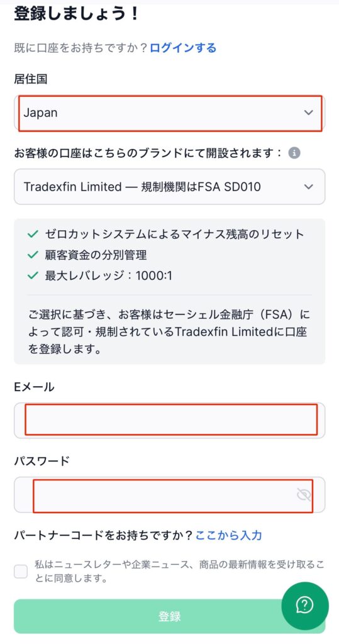The width and height of the screenshot is (339, 644).
Task: Show password using the crossed-eye icon
Action: [304, 495]
